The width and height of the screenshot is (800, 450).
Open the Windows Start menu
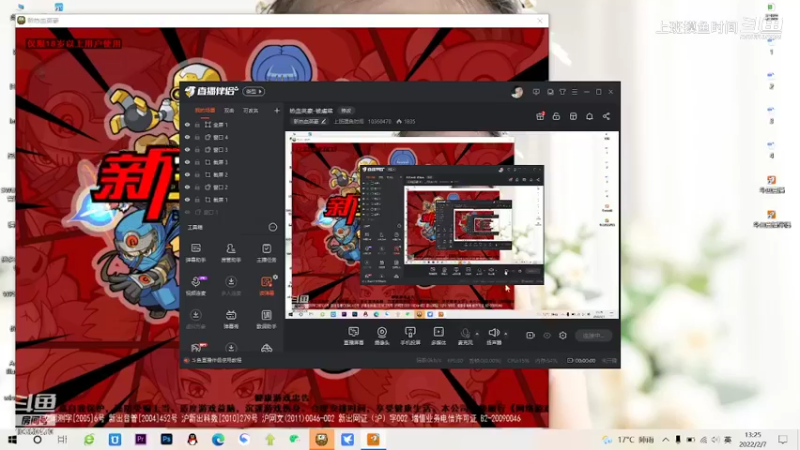coord(12,439)
